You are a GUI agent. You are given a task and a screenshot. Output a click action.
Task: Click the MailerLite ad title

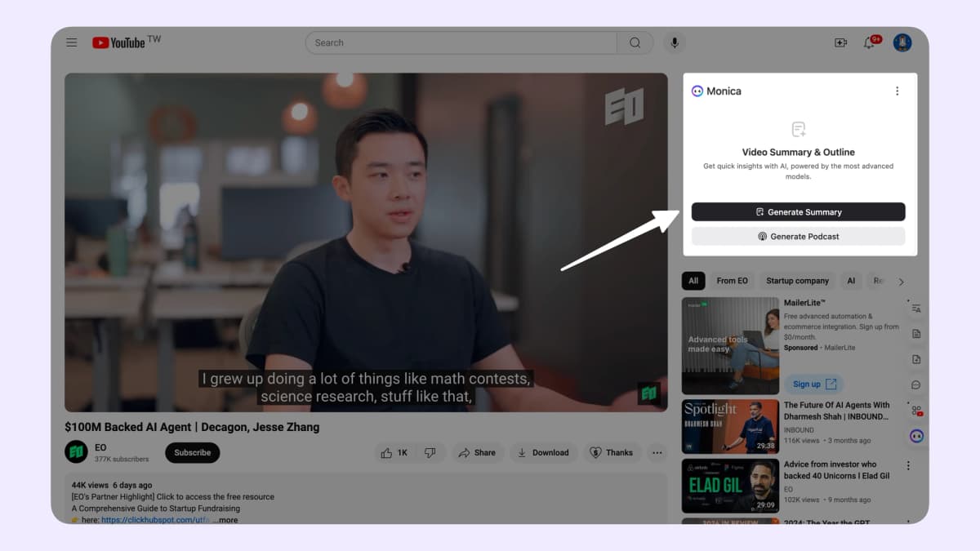[x=805, y=303]
